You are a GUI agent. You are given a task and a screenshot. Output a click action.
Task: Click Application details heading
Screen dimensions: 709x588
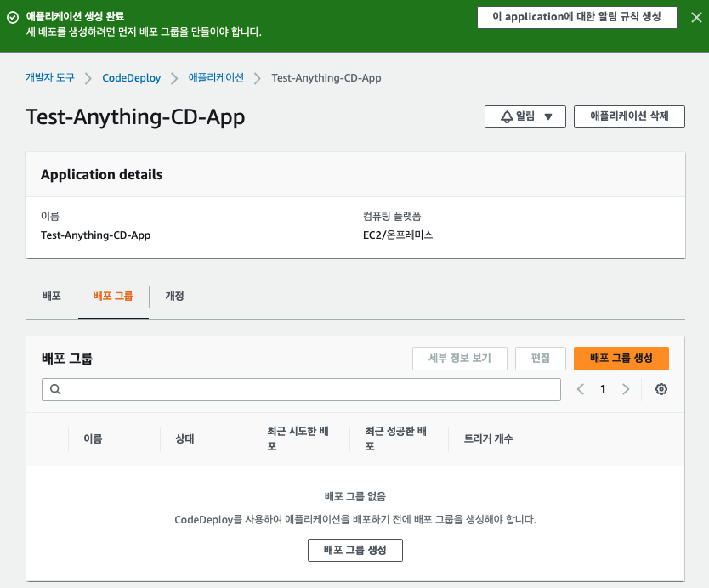(102, 174)
